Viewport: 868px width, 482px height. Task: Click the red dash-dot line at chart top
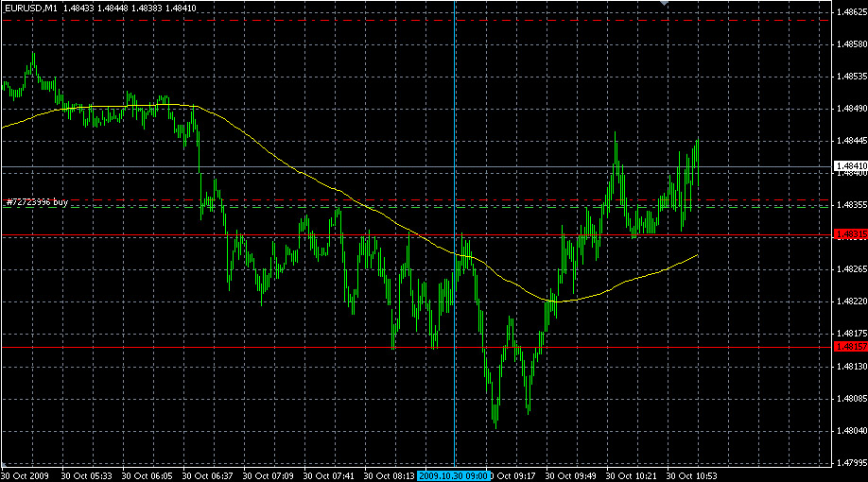click(x=284, y=19)
